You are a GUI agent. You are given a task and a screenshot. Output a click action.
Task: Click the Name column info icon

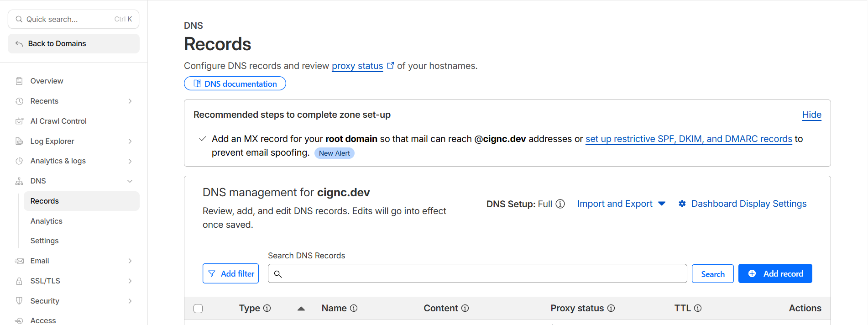354,309
